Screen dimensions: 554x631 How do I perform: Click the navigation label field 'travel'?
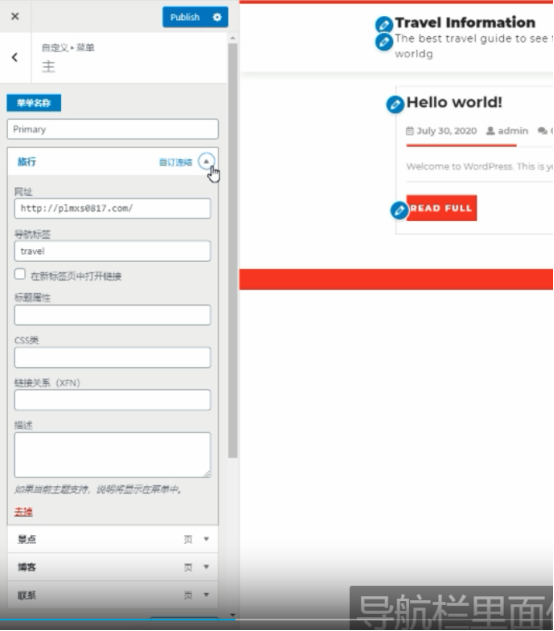[x=112, y=251]
